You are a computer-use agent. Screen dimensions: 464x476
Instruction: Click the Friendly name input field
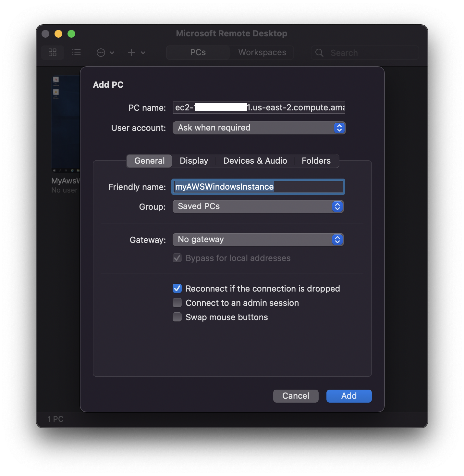click(x=258, y=187)
